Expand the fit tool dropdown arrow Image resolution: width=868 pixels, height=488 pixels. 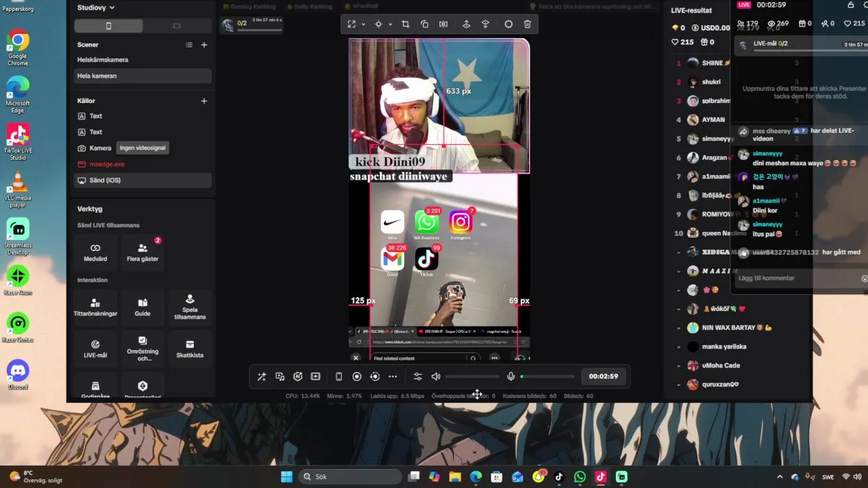(363, 24)
